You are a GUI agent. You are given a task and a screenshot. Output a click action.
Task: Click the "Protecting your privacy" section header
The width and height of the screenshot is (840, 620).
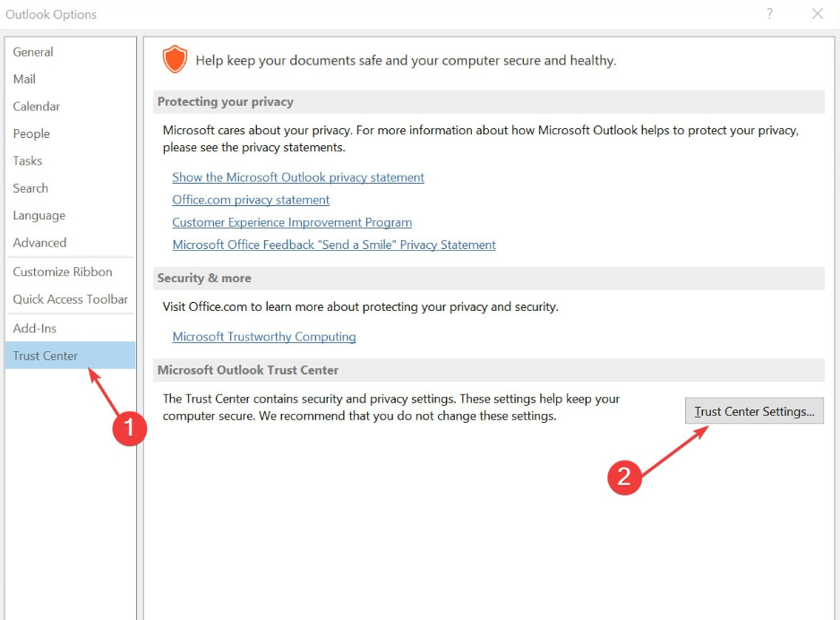point(489,102)
